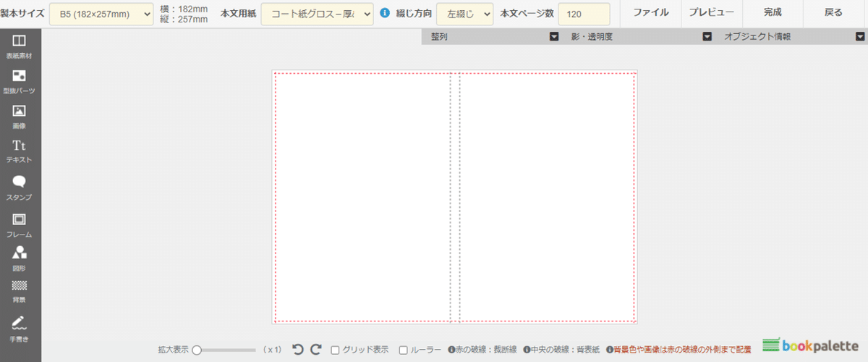Screen dimensions: 868x362
Task: Open the スタンプ stamp tool
Action: (20, 188)
